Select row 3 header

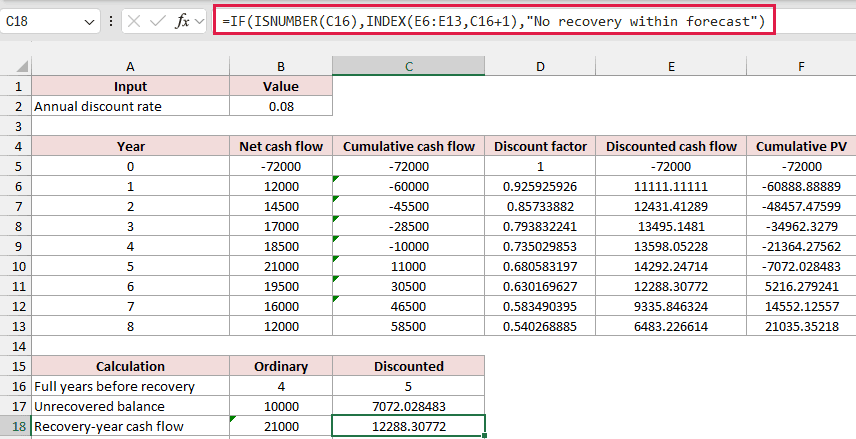pyautogui.click(x=16, y=126)
